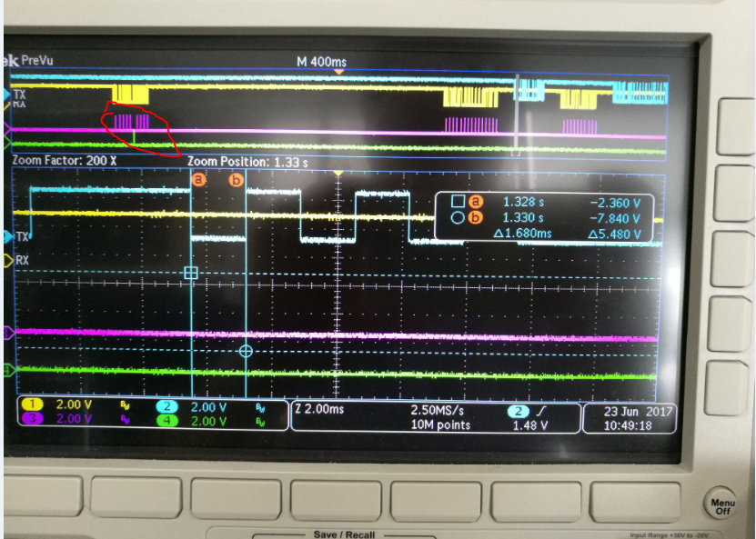This screenshot has width=756, height=539.
Task: Click the Zoom Factor 200 X label
Action: coord(65,160)
